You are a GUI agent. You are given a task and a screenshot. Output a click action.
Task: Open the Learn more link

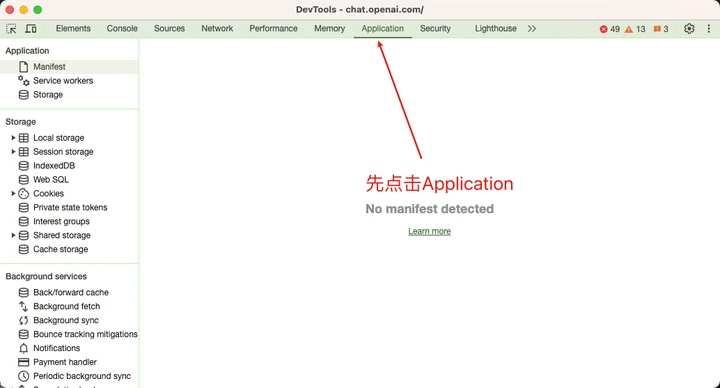[x=429, y=231]
